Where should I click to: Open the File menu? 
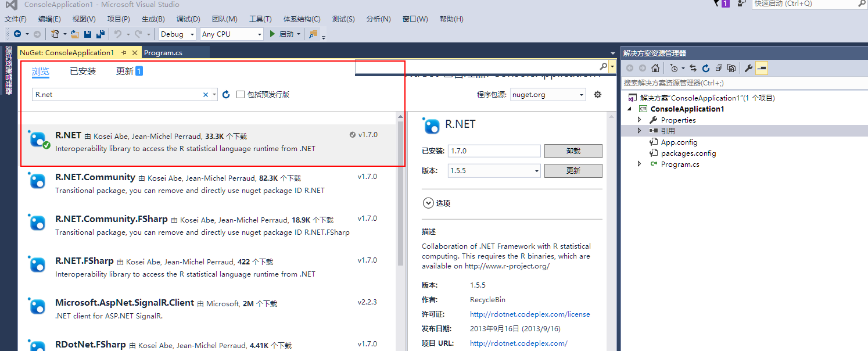(16, 19)
